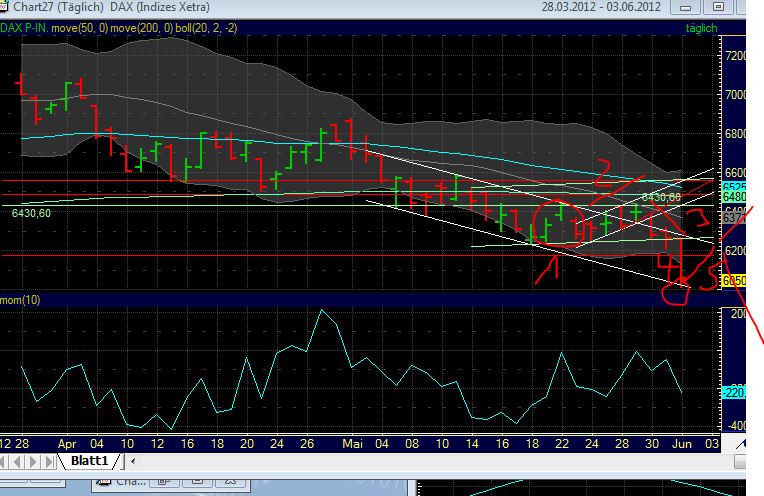The width and height of the screenshot is (764, 496).
Task: Jump to the first sheet using the first-sheet arrow
Action: (x=4, y=461)
